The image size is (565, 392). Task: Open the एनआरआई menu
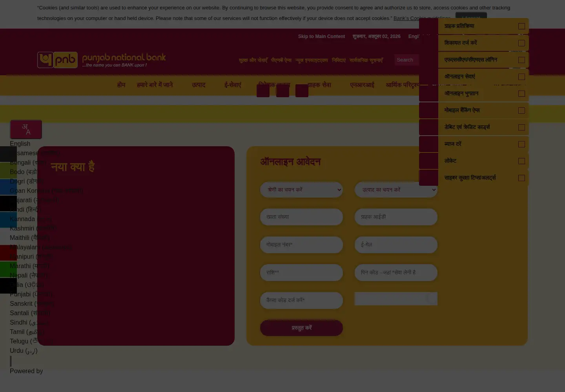(x=362, y=85)
